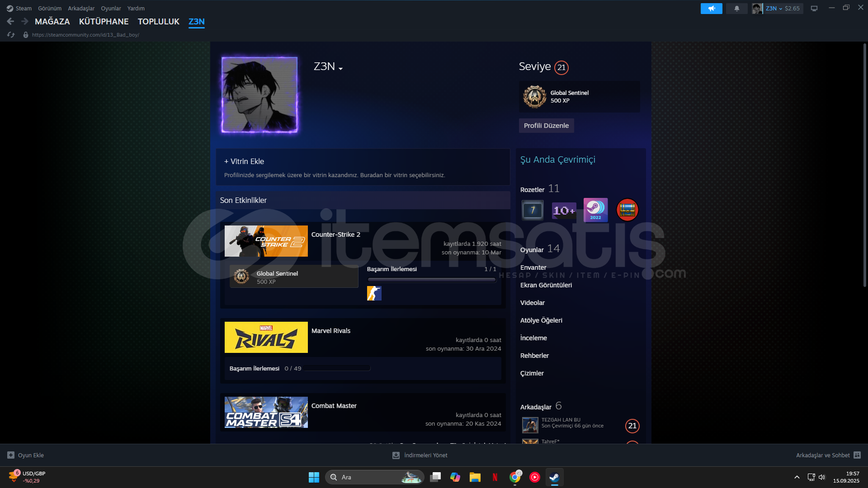Screen dimensions: 868x488
Task: Open the Görünüm menu
Action: click(x=50, y=8)
